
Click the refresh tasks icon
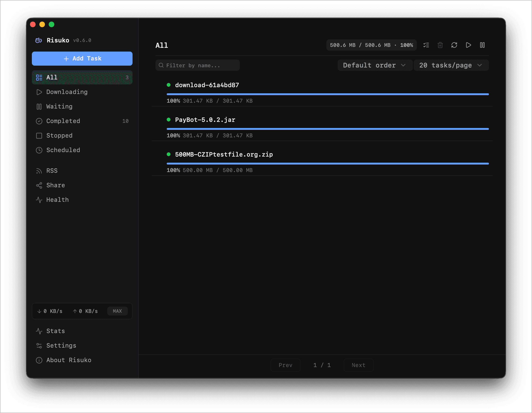[454, 45]
